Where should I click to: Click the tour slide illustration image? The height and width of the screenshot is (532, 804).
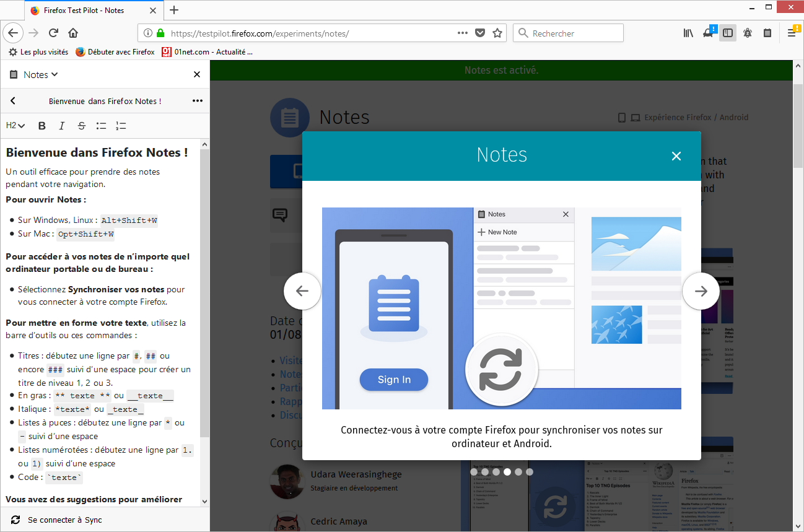point(502,308)
